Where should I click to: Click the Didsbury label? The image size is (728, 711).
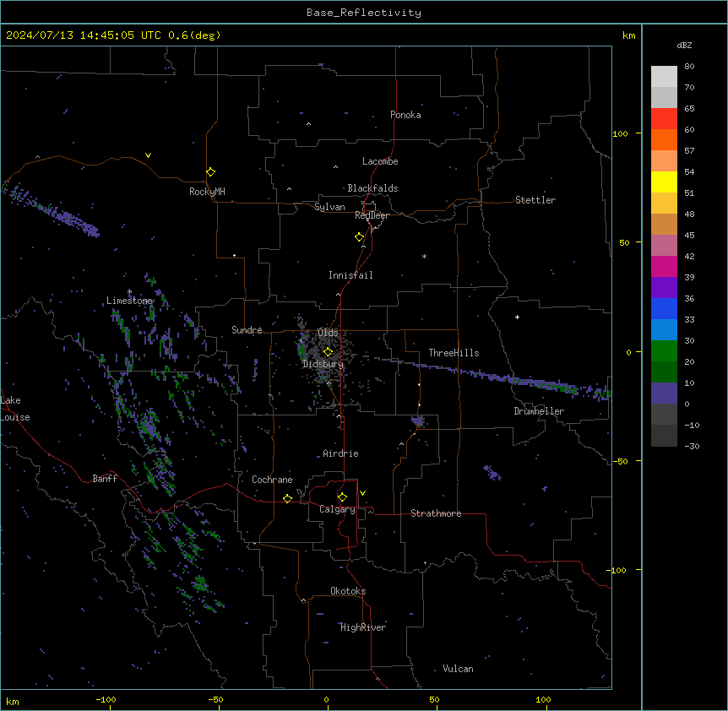(323, 364)
